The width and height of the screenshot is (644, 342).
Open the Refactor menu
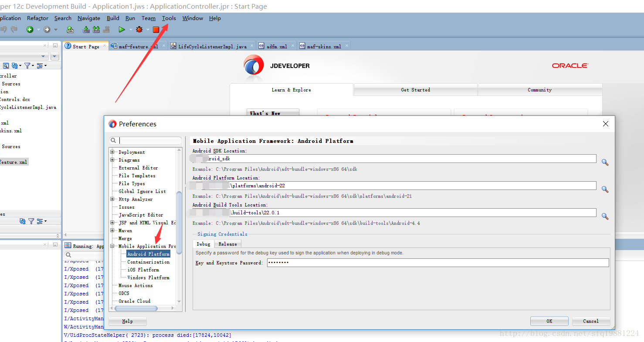click(x=37, y=18)
